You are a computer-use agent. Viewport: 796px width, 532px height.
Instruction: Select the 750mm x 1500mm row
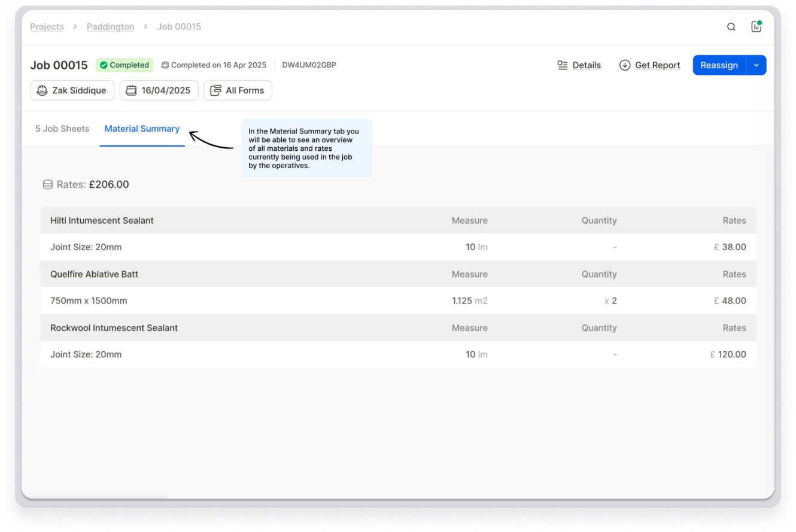pyautogui.click(x=398, y=301)
